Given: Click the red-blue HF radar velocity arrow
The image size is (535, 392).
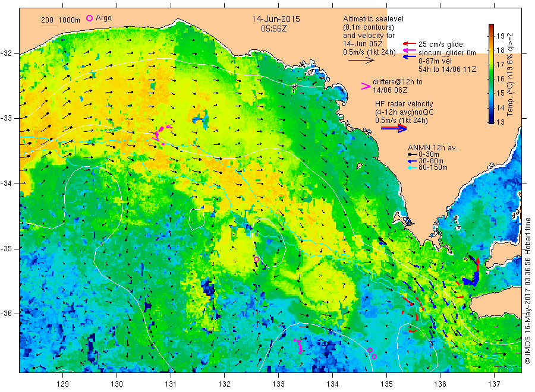Looking at the screenshot, I should (x=394, y=128).
